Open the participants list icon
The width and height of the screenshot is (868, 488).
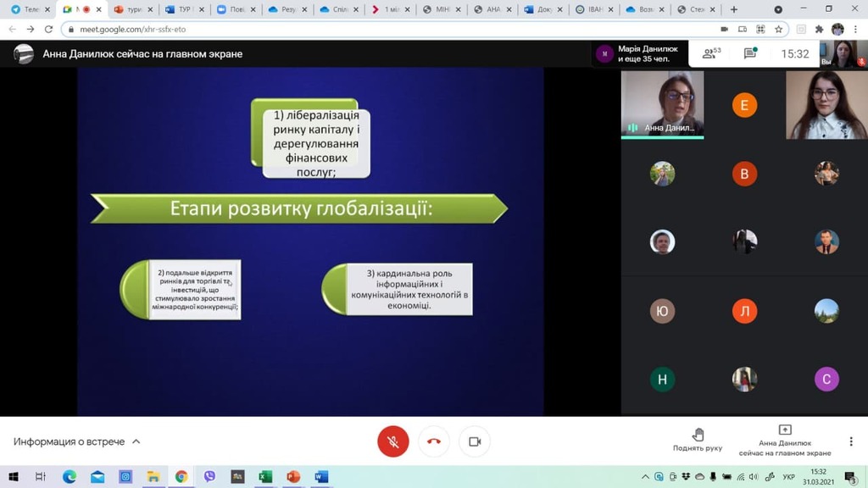[711, 53]
